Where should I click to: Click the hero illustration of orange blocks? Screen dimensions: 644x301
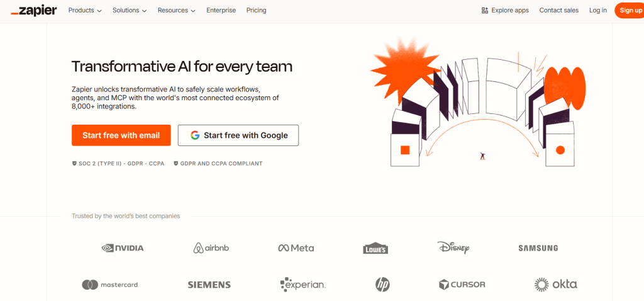tap(478, 102)
